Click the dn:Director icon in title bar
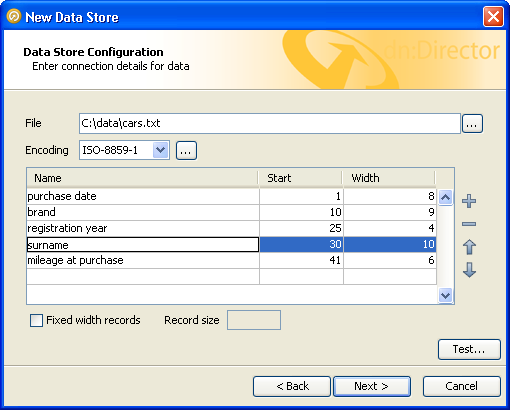The height and width of the screenshot is (410, 510). click(x=14, y=16)
